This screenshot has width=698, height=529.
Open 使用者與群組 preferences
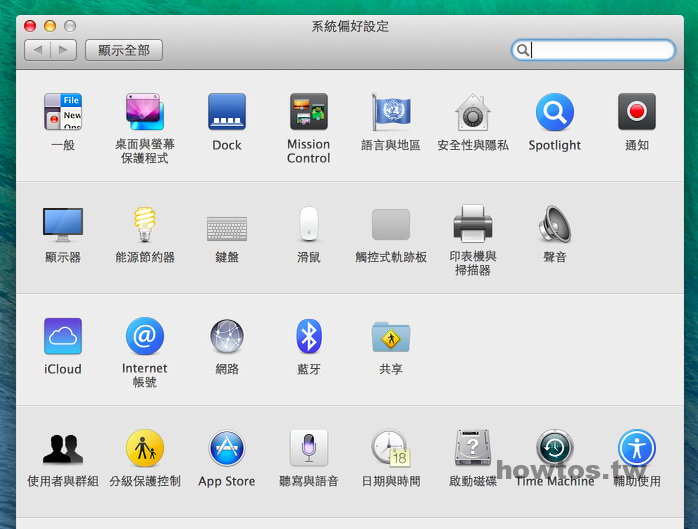[63, 449]
